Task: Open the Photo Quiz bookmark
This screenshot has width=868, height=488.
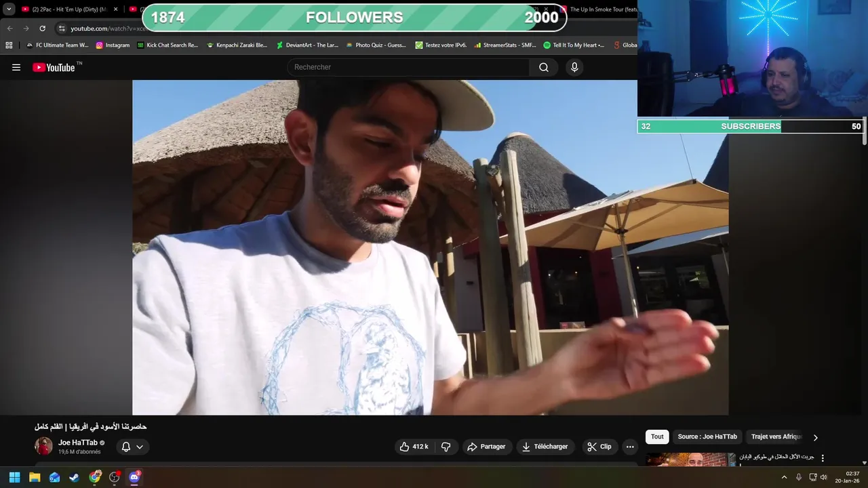Action: click(x=376, y=45)
